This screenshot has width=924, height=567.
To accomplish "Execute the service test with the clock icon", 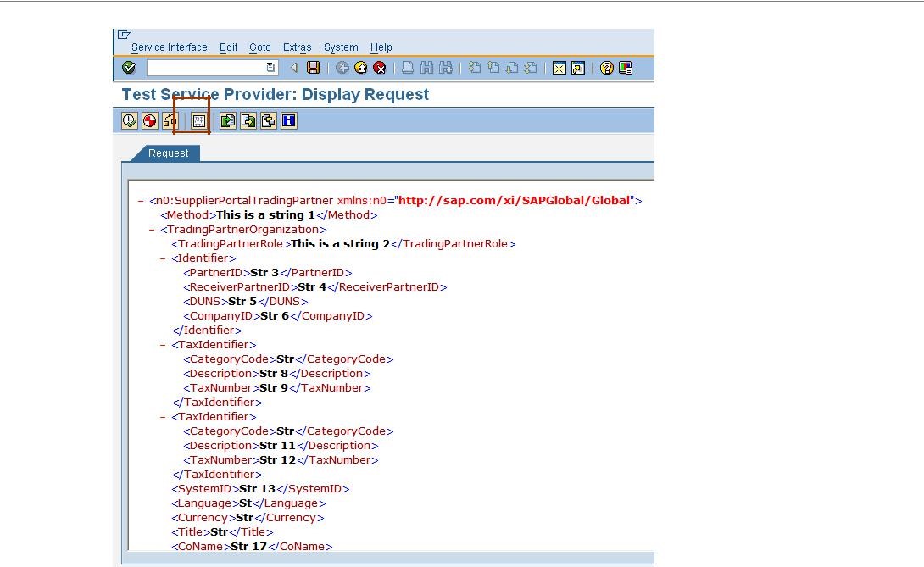I will click(129, 120).
